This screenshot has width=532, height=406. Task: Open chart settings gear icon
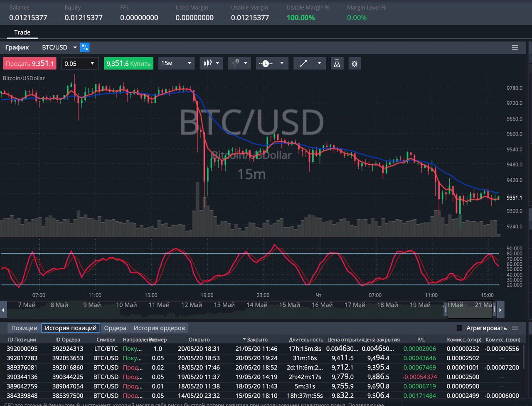(x=355, y=64)
